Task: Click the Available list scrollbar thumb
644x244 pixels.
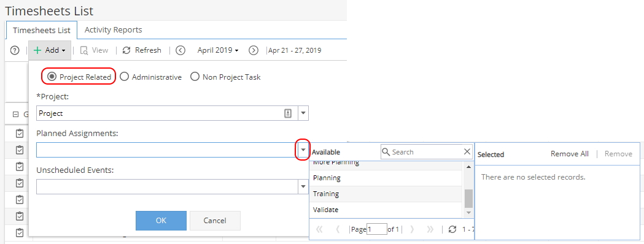Action: point(468,199)
